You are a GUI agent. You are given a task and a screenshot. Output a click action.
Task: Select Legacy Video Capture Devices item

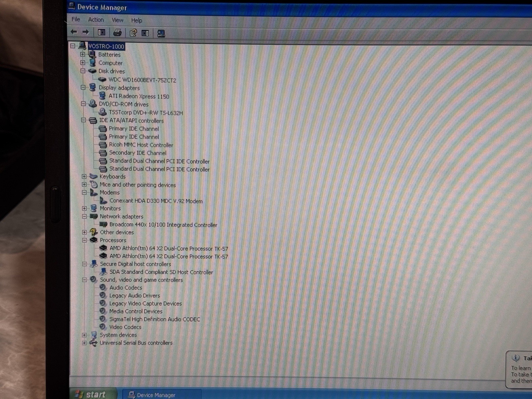point(146,304)
